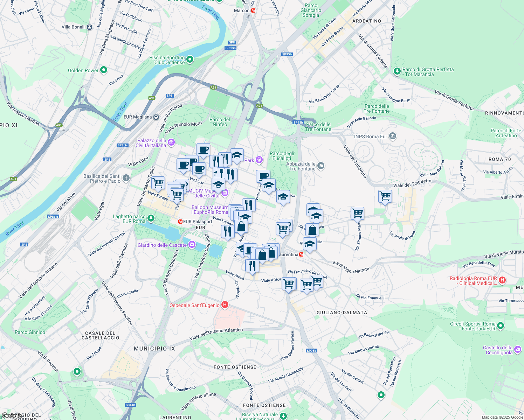This screenshot has width=524, height=420.
Task: Click the EUR Palasport metro icon
Action: point(180,222)
